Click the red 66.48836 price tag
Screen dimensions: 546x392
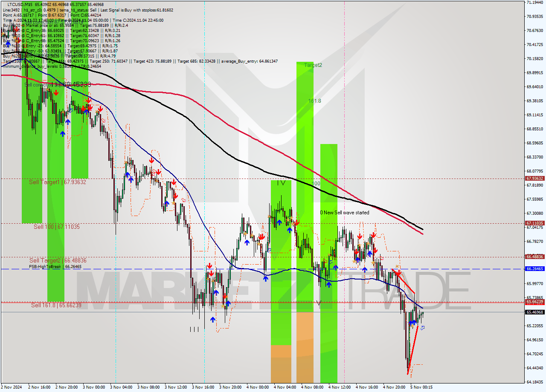click(534, 257)
